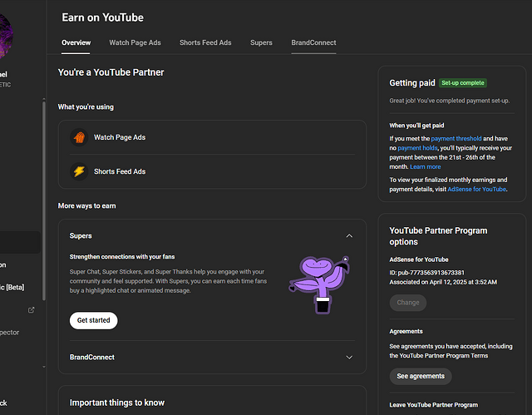Click the sidebar vertical scrollbar
This screenshot has height=415, width=532.
(44, 200)
